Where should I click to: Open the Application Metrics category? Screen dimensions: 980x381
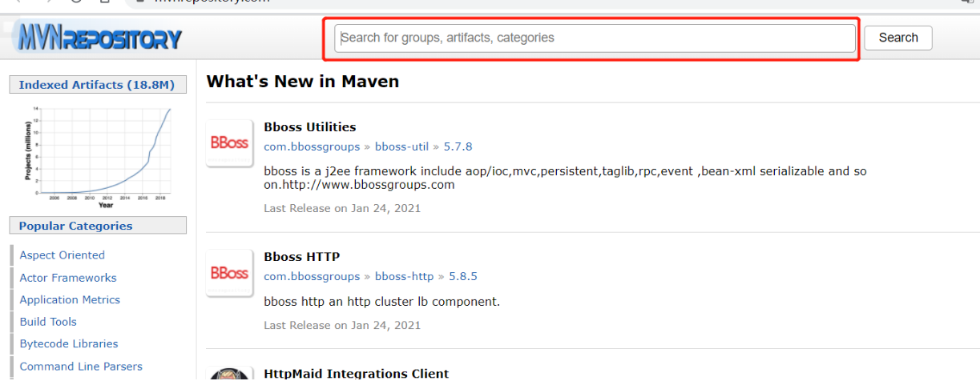coord(70,299)
